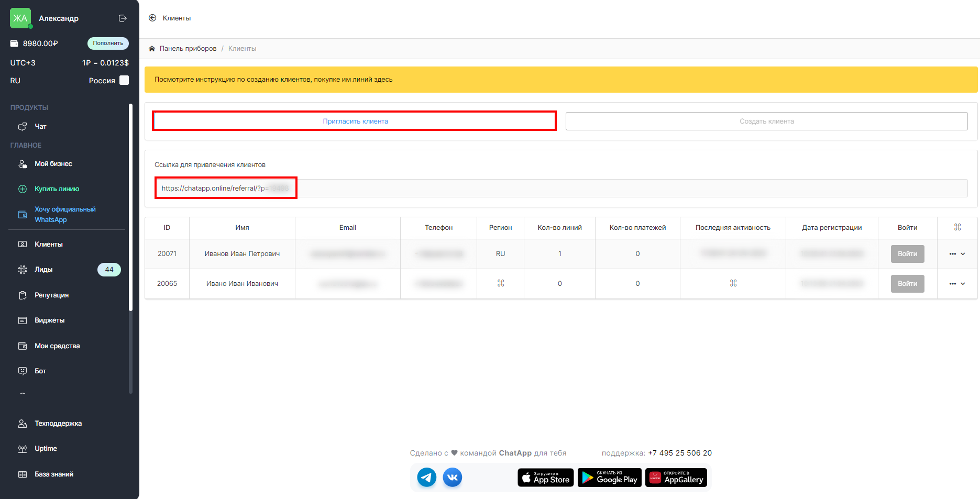Click the App Store download badge
980x499 pixels.
point(546,478)
